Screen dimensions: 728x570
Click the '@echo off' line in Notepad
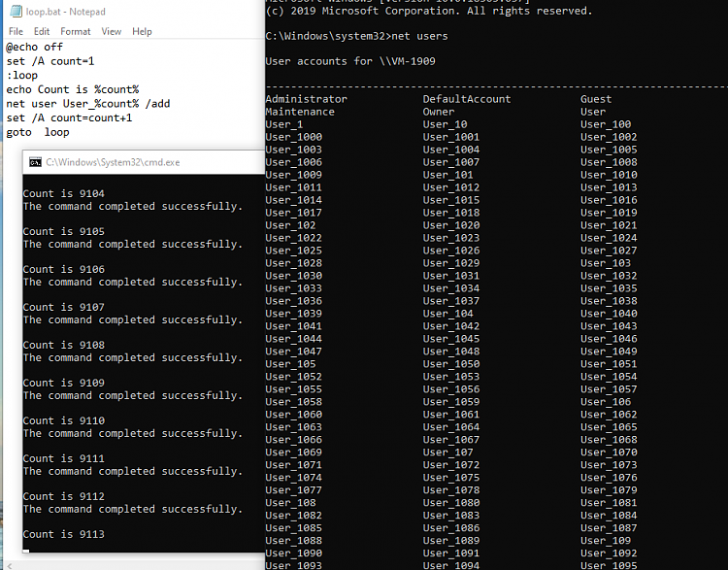click(34, 47)
